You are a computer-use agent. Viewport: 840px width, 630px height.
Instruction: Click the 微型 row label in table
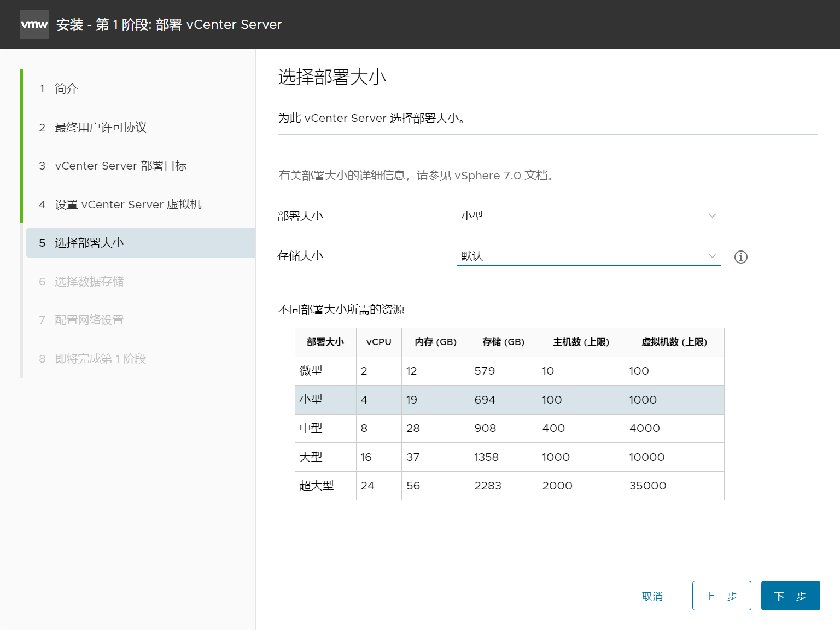[x=311, y=371]
